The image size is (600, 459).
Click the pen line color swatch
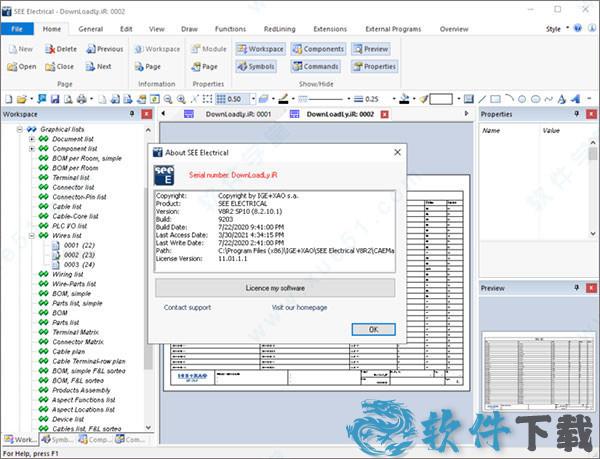pos(283,99)
